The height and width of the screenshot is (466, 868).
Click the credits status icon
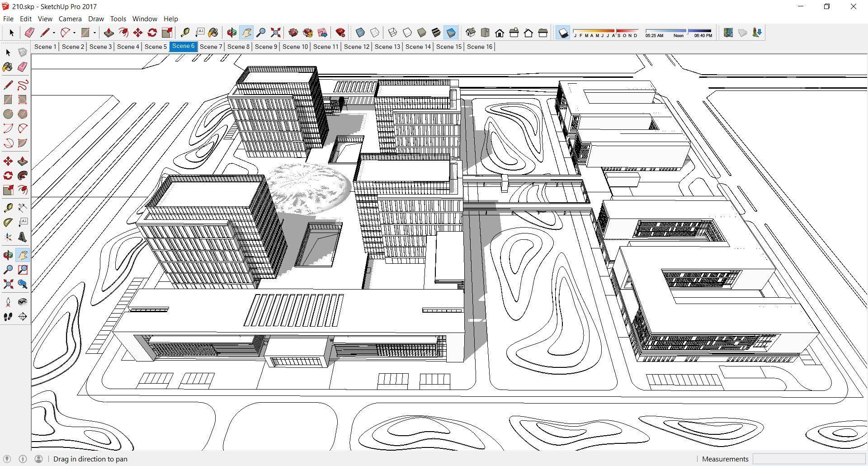pyautogui.click(x=23, y=459)
